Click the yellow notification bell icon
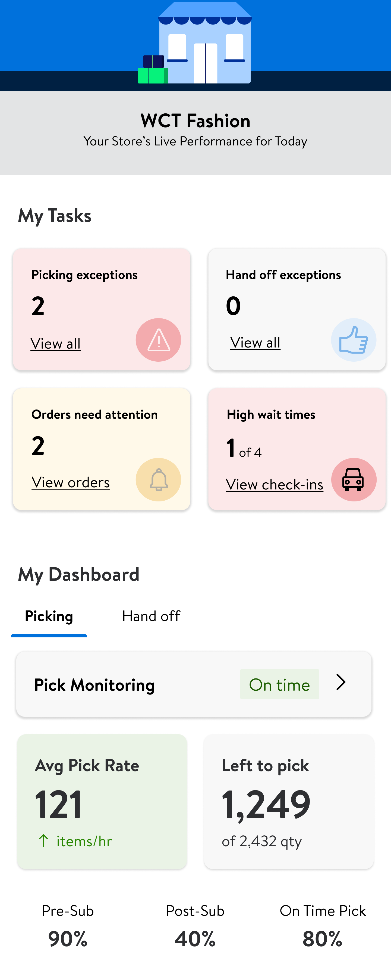Viewport: 391px width, 980px height. point(158,479)
